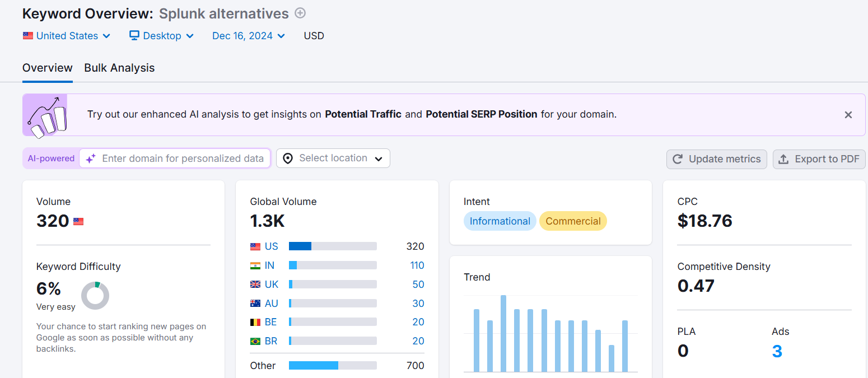The width and height of the screenshot is (868, 378).
Task: Click the CPC value $18.76
Action: pos(705,221)
